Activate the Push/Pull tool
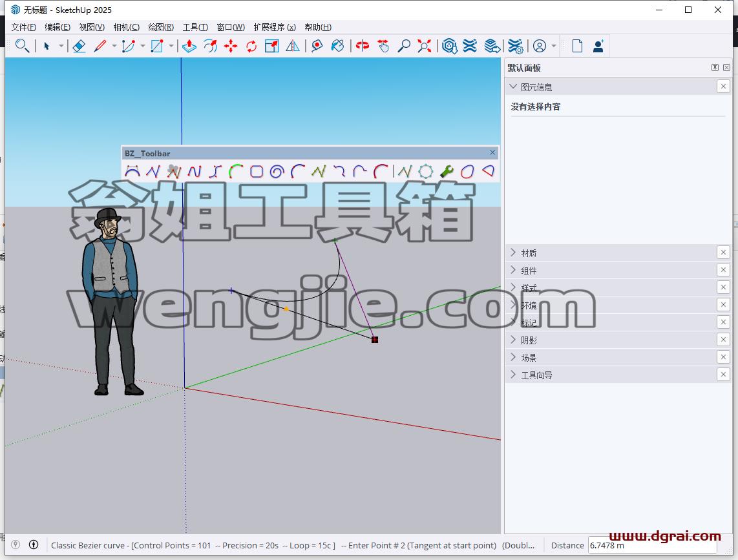Image resolution: width=738 pixels, height=560 pixels. (x=189, y=46)
